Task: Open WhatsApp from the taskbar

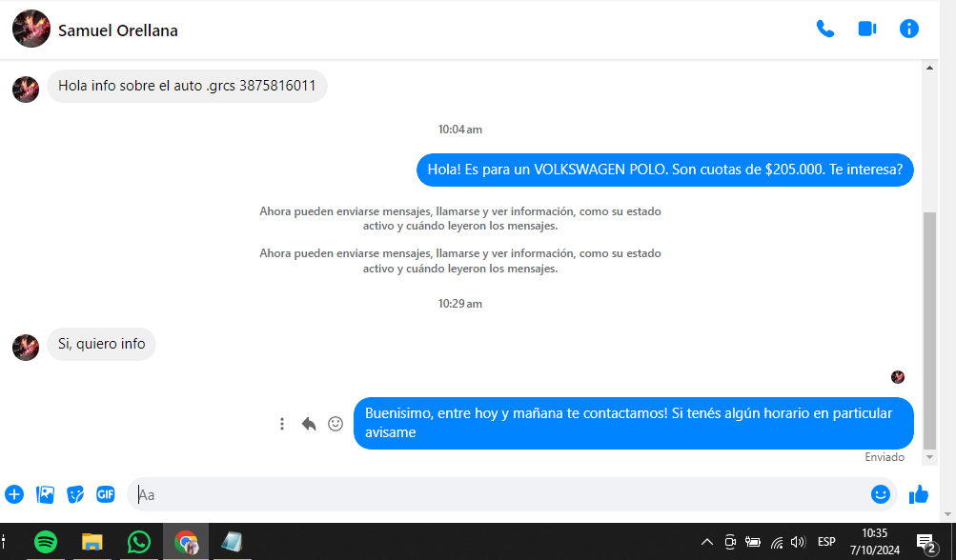Action: pyautogui.click(x=139, y=542)
